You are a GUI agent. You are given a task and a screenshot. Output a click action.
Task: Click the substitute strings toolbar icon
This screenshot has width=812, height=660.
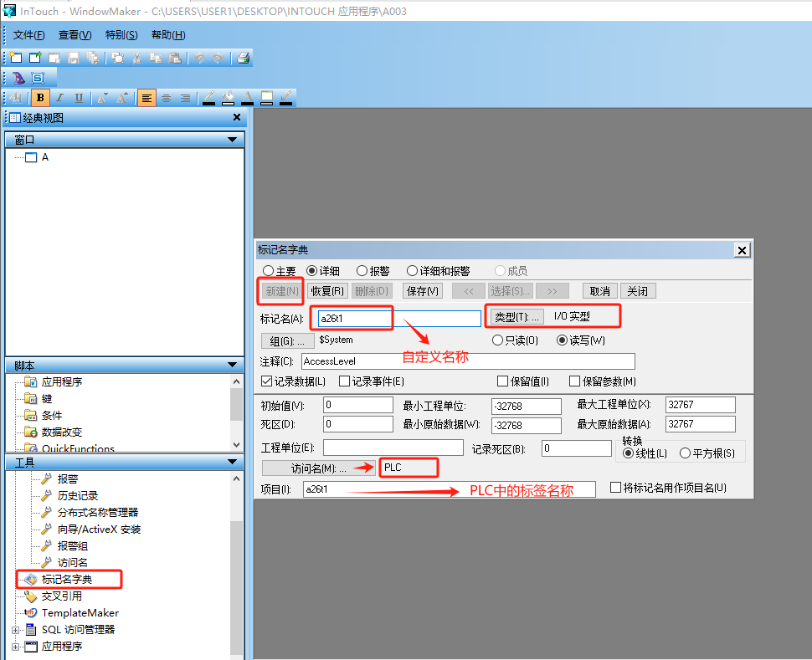(x=36, y=77)
